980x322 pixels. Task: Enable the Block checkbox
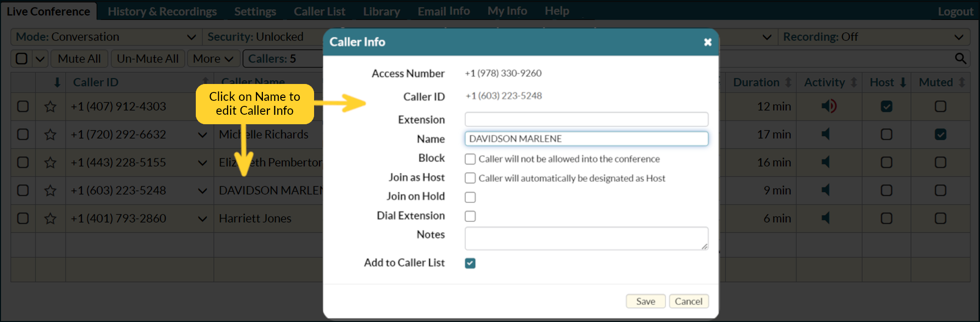click(x=470, y=159)
